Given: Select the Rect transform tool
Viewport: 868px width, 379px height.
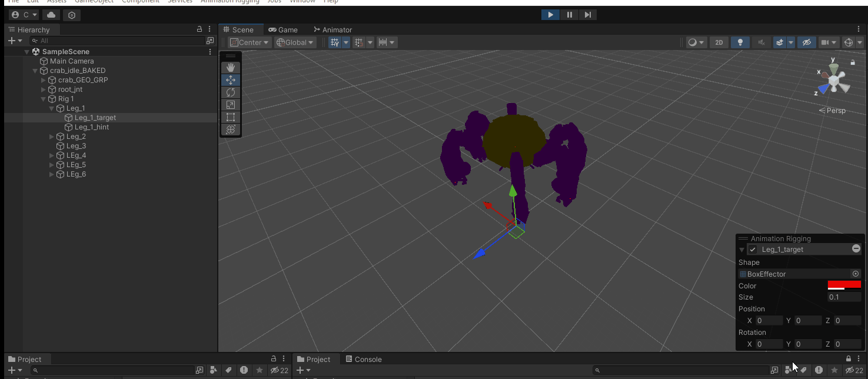Looking at the screenshot, I should point(230,117).
